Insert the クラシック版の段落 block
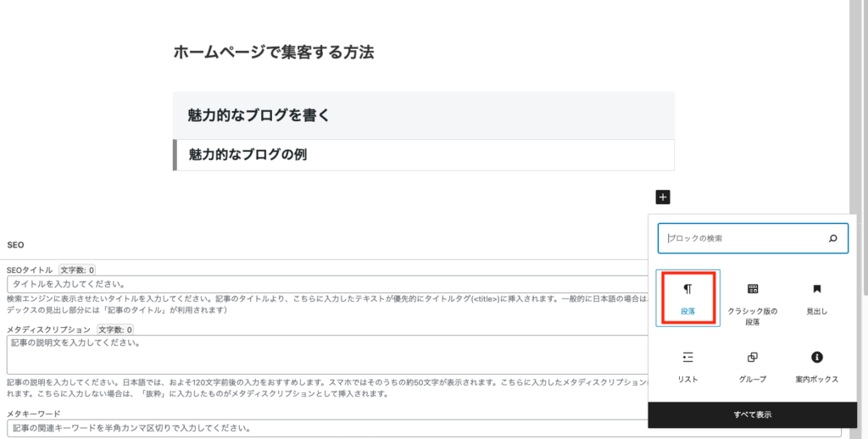Image resolution: width=868 pixels, height=439 pixels. (753, 302)
